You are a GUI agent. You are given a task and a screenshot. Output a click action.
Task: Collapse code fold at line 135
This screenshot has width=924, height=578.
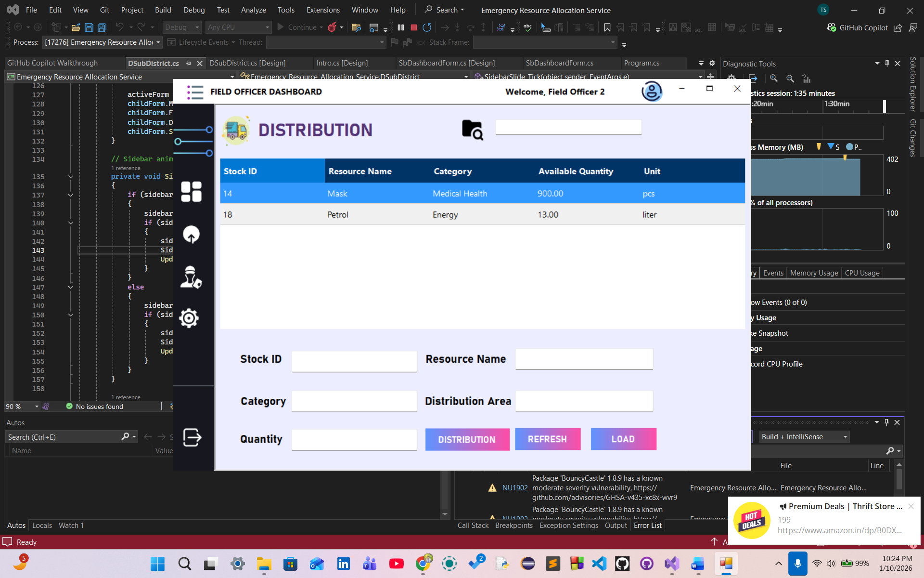(x=71, y=177)
